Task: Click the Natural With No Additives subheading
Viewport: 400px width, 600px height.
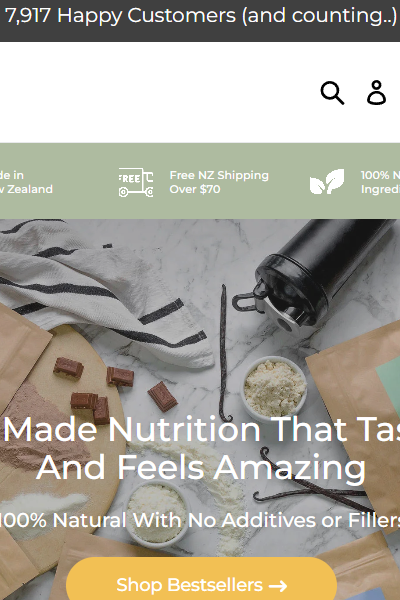Action: (x=200, y=520)
